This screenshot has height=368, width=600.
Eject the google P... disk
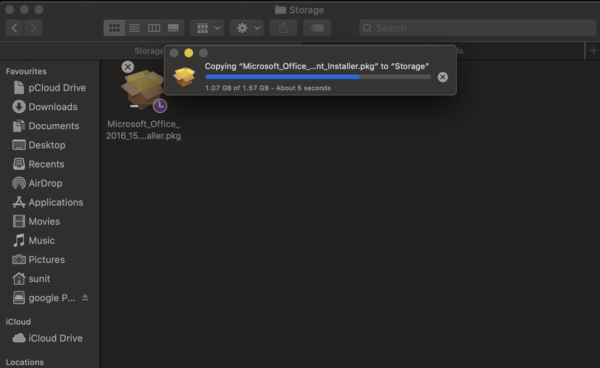tap(85, 297)
